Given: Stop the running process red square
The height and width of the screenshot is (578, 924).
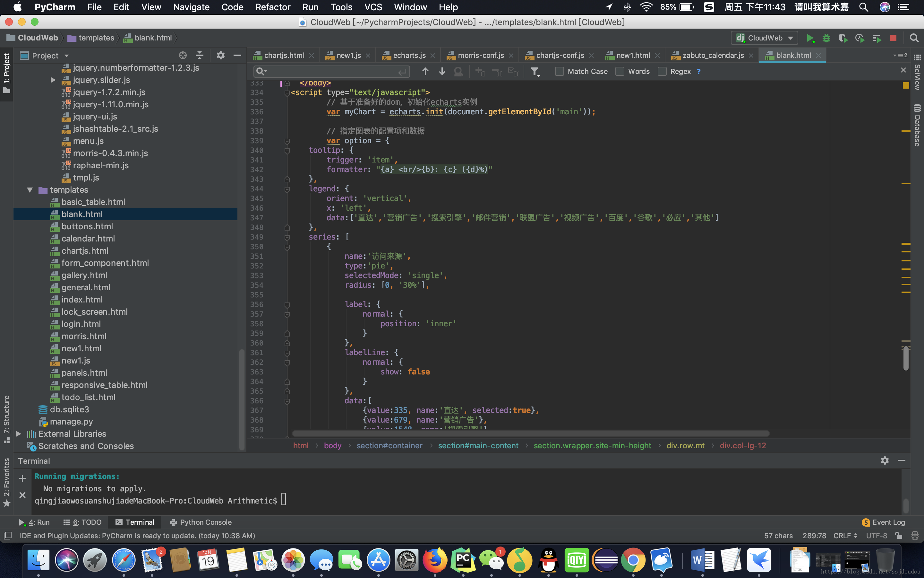Looking at the screenshot, I should (x=893, y=38).
